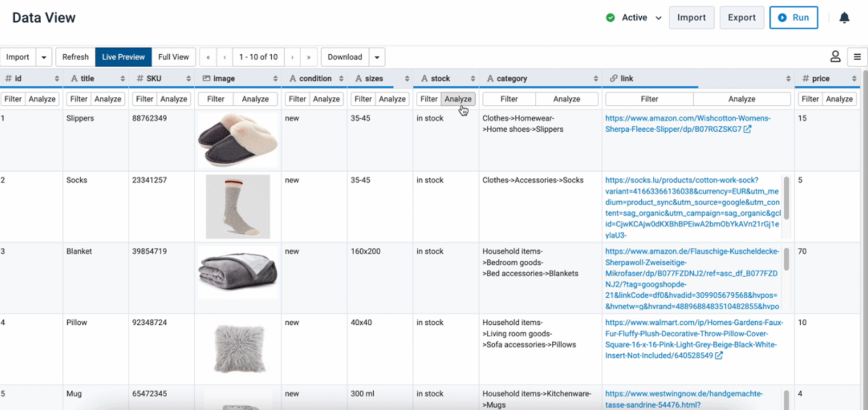This screenshot has height=410, width=868.
Task: Click the Slippers product image
Action: (x=238, y=140)
